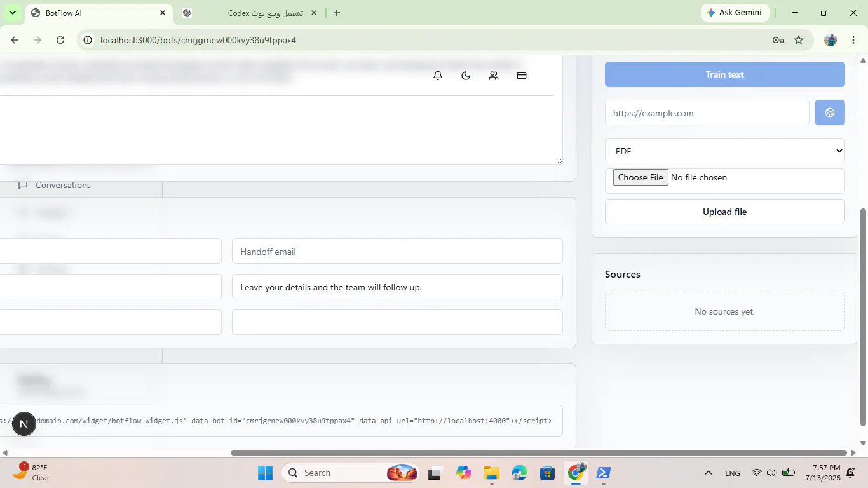Click the Choose File button
868x488 pixels.
click(x=641, y=177)
